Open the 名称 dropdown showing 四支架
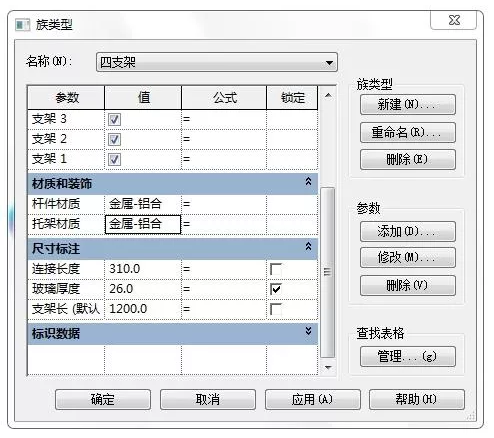 click(217, 62)
